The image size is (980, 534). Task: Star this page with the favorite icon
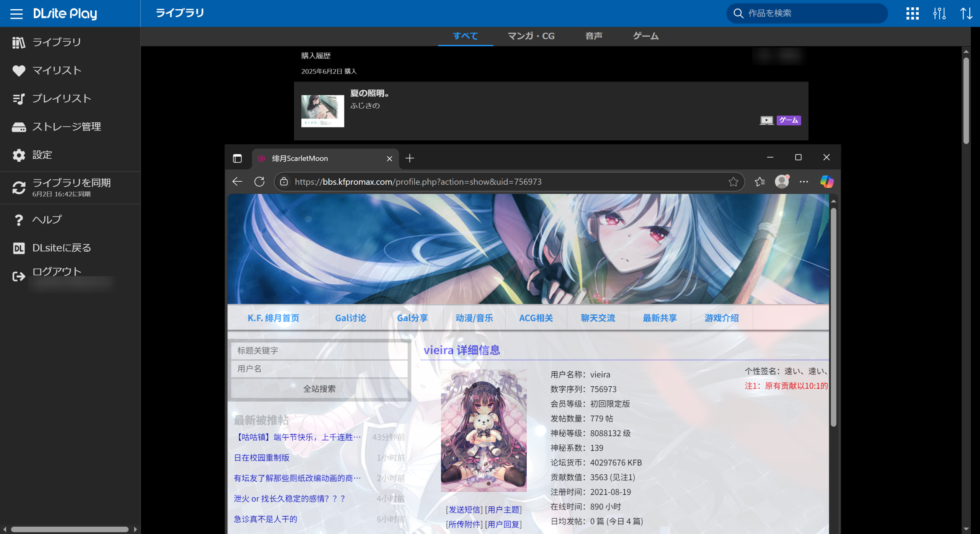[733, 182]
